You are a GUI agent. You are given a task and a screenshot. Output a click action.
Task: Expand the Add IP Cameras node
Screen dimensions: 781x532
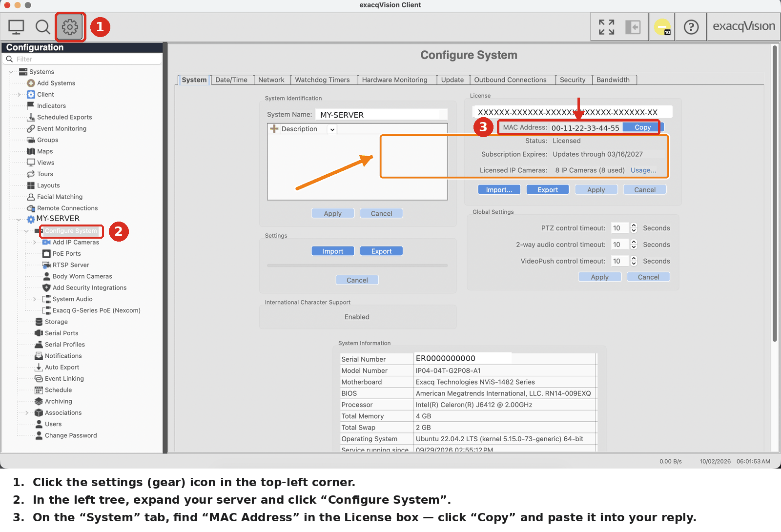35,243
